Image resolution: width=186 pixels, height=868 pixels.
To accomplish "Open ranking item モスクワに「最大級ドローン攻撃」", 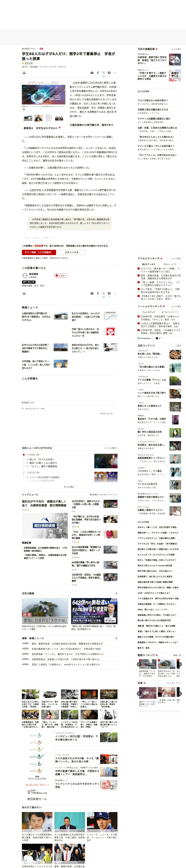I will point(160,270).
